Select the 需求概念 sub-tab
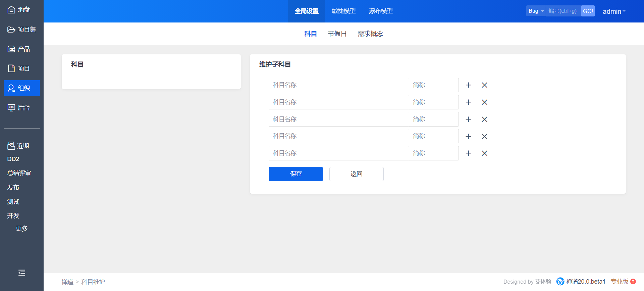 (x=370, y=34)
